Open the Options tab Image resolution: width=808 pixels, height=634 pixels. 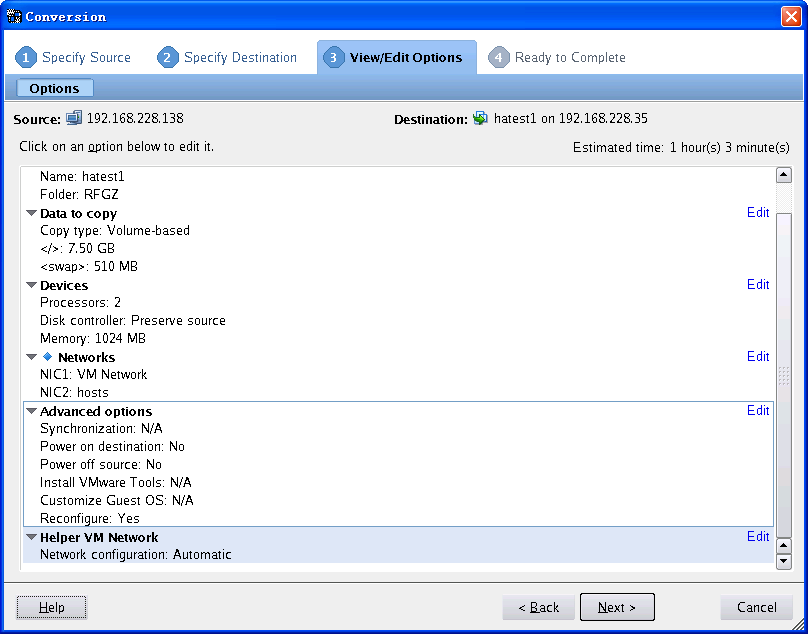pyautogui.click(x=54, y=89)
